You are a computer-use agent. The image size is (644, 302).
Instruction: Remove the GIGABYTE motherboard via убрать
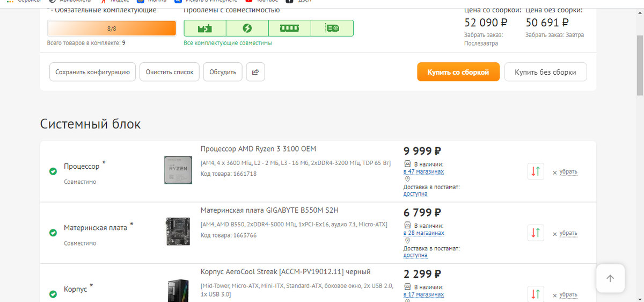568,233
